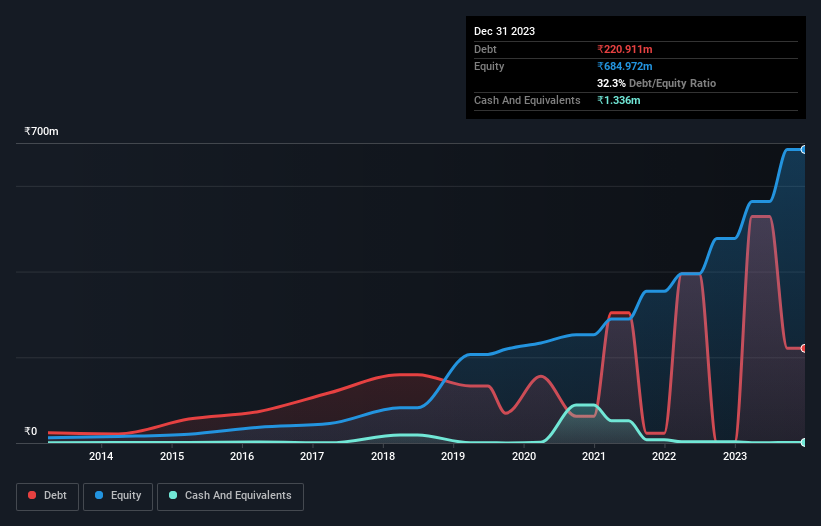
Task: Click the 2016 x-axis label
Action: point(242,456)
